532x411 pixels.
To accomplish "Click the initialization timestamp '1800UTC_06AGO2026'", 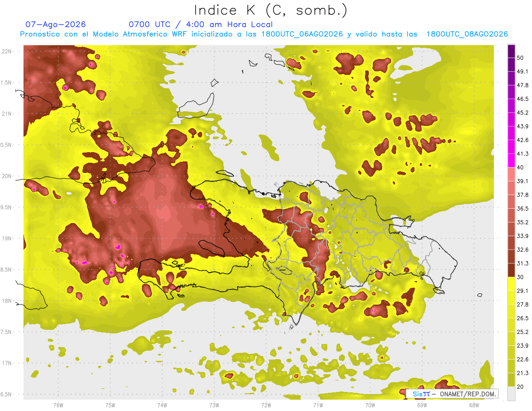I will (x=302, y=34).
